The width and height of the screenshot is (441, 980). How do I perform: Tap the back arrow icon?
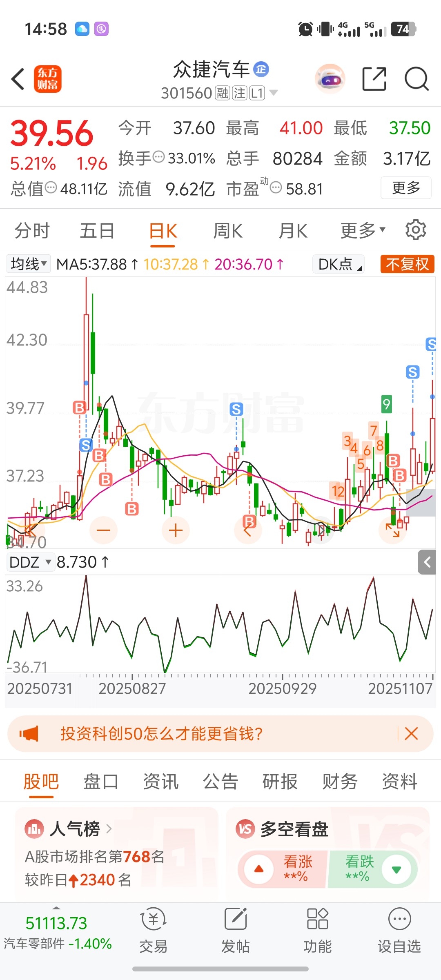[18, 79]
